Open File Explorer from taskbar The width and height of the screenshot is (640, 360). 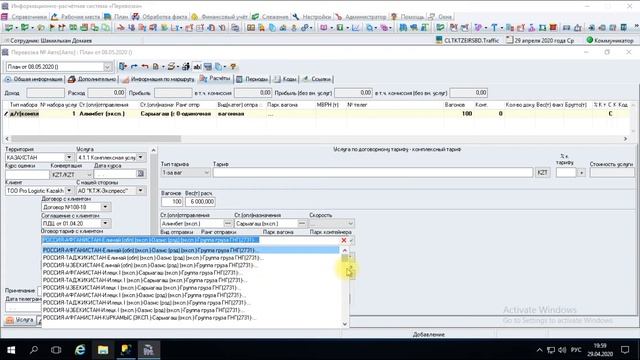tap(103, 350)
